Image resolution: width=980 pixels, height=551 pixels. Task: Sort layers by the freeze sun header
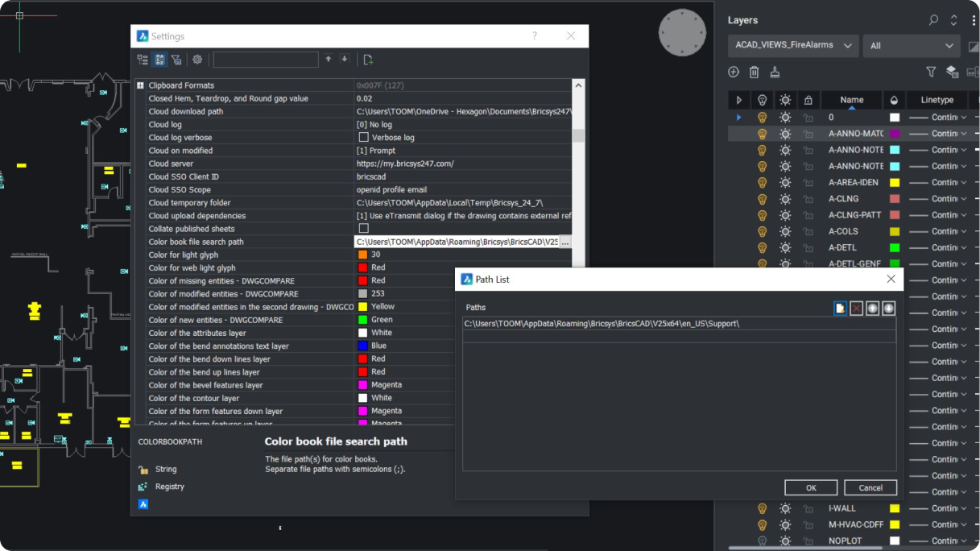click(x=785, y=100)
